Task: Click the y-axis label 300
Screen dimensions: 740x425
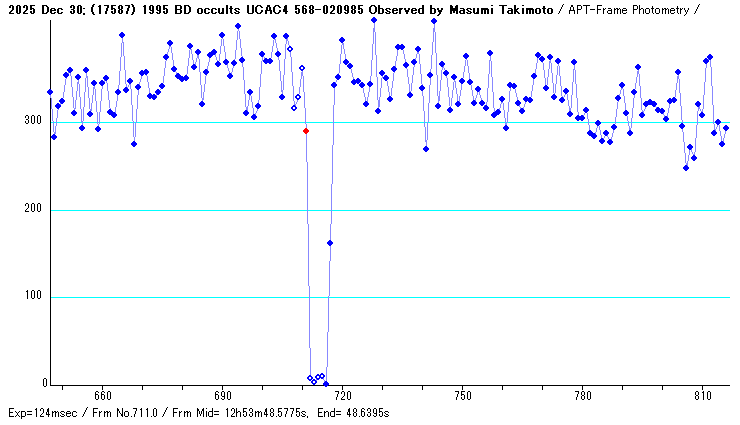Action: pos(32,121)
